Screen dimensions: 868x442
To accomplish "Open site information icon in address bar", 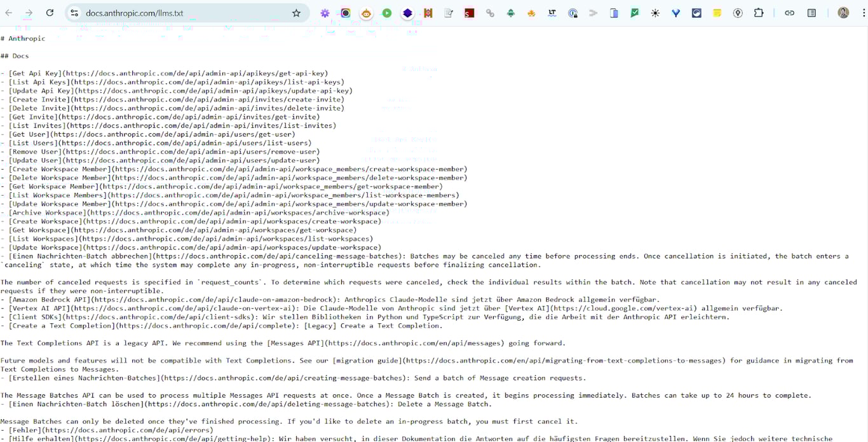I will tap(74, 13).
